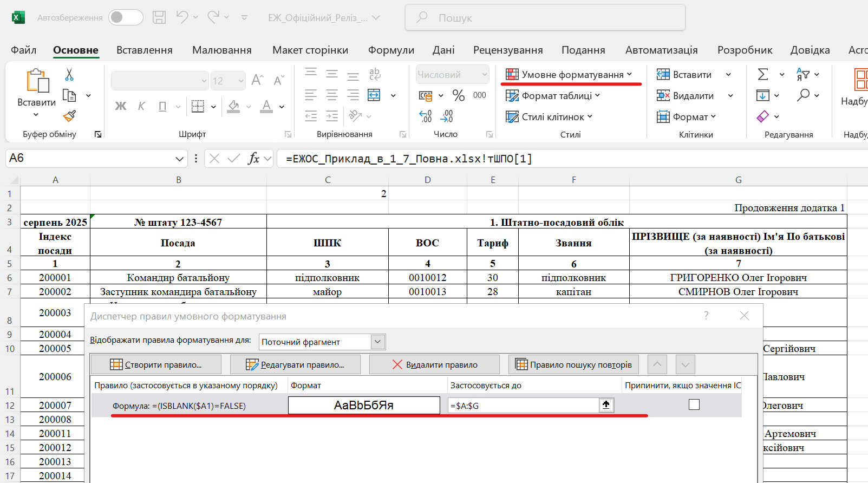Toggle bold Ж formatting
Viewport: 868px width, 483px height.
pos(121,106)
